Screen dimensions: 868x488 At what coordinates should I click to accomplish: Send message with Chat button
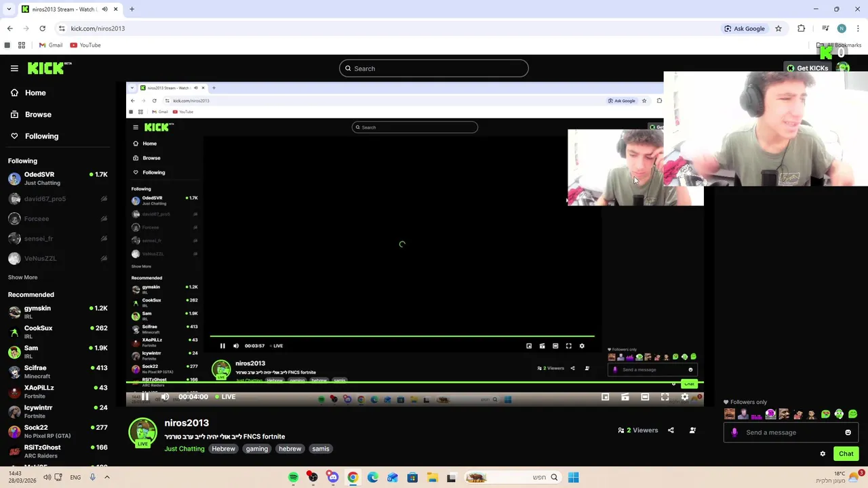pos(846,454)
